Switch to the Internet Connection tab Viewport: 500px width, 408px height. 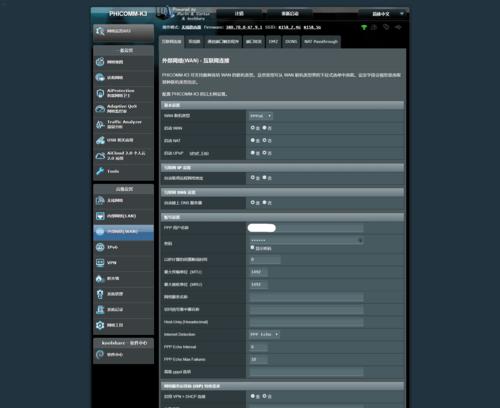(172, 42)
